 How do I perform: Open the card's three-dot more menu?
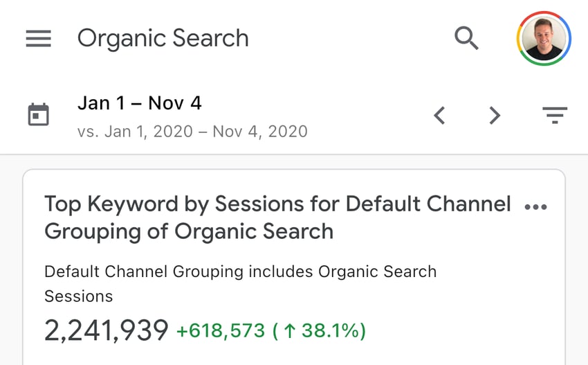536,207
